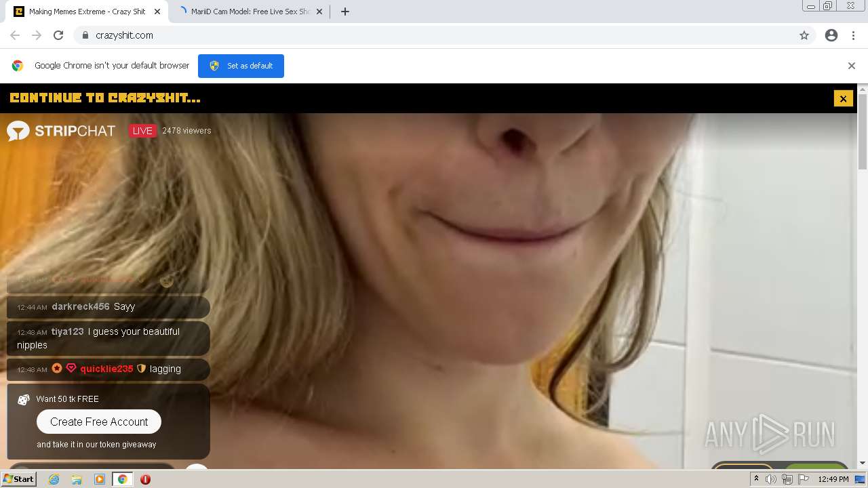Click the 2478 viewers count
This screenshot has width=868, height=488.
pos(186,131)
